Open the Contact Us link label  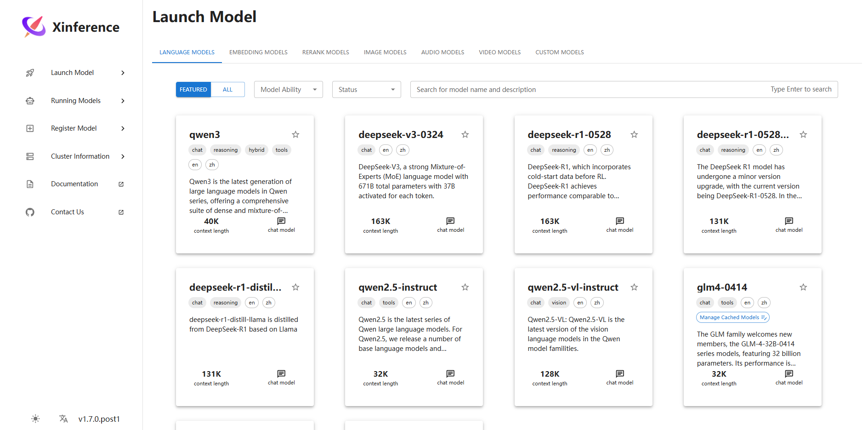68,212
